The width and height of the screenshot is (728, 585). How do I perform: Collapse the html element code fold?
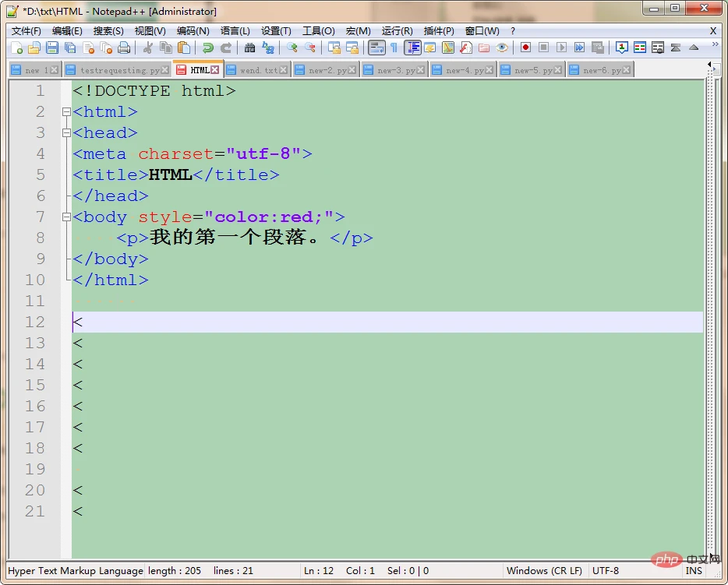[x=67, y=111]
